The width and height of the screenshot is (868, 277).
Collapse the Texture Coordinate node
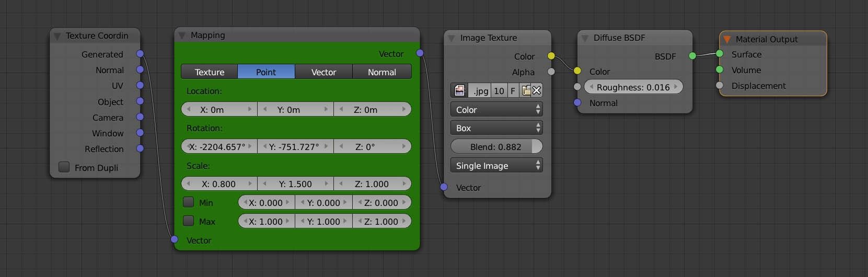(57, 36)
